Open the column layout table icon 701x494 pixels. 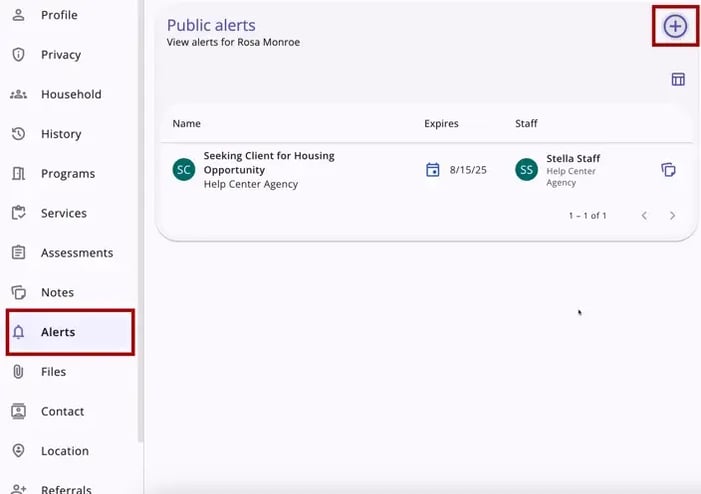[678, 79]
